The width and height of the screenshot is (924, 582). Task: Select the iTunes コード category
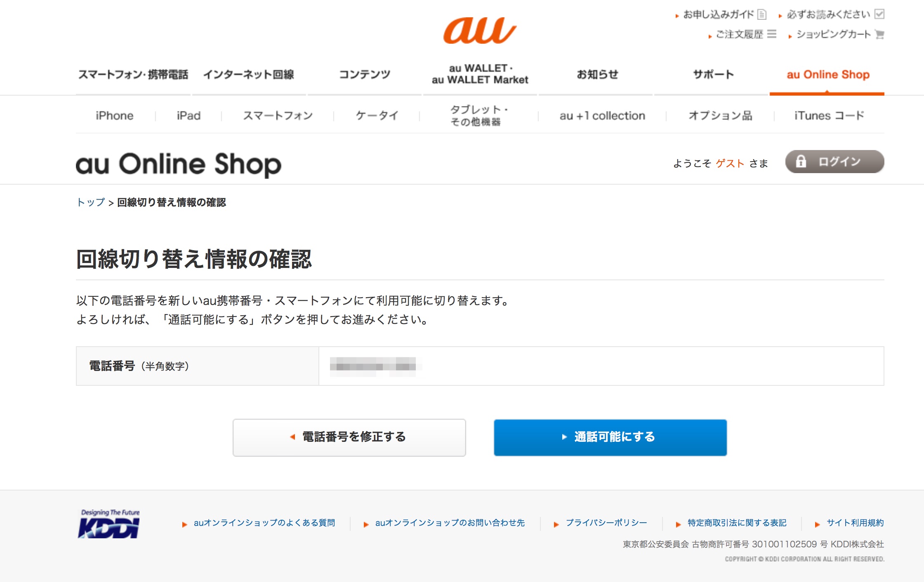pyautogui.click(x=829, y=116)
